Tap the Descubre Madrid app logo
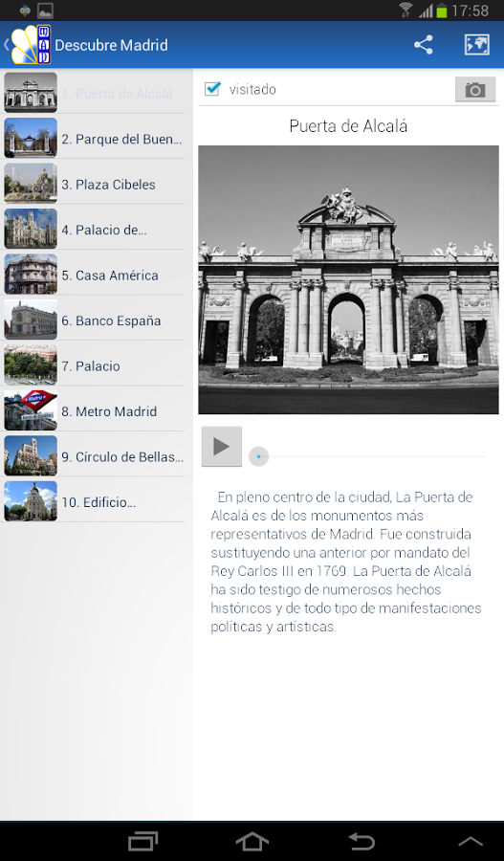The height and width of the screenshot is (861, 504). pos(32,44)
